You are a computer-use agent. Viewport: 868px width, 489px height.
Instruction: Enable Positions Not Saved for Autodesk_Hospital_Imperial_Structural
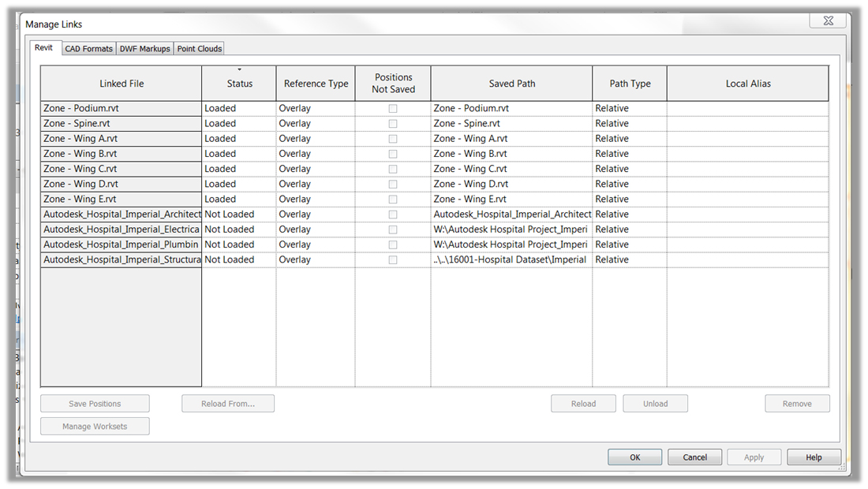[392, 259]
